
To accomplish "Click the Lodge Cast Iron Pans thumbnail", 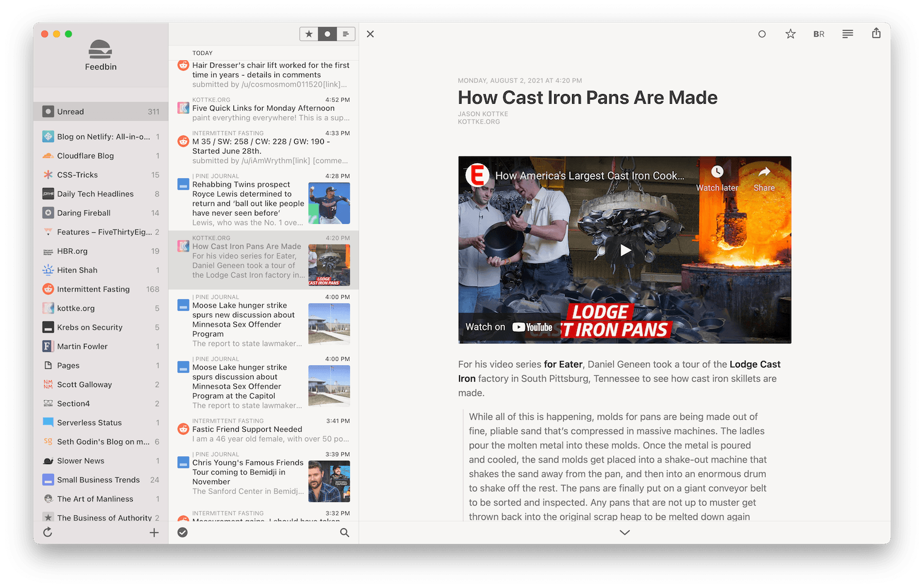I will click(x=329, y=265).
